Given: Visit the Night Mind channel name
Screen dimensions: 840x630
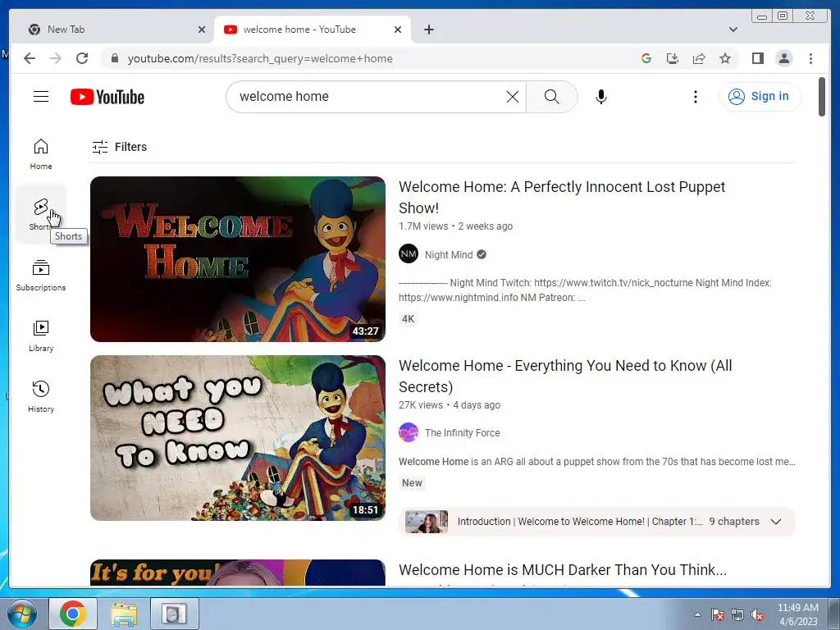Looking at the screenshot, I should (x=449, y=255).
